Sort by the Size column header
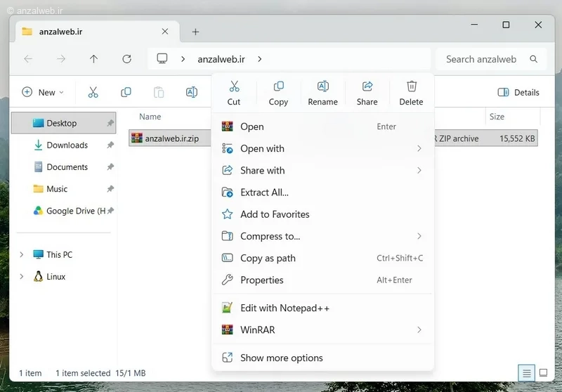 click(497, 117)
